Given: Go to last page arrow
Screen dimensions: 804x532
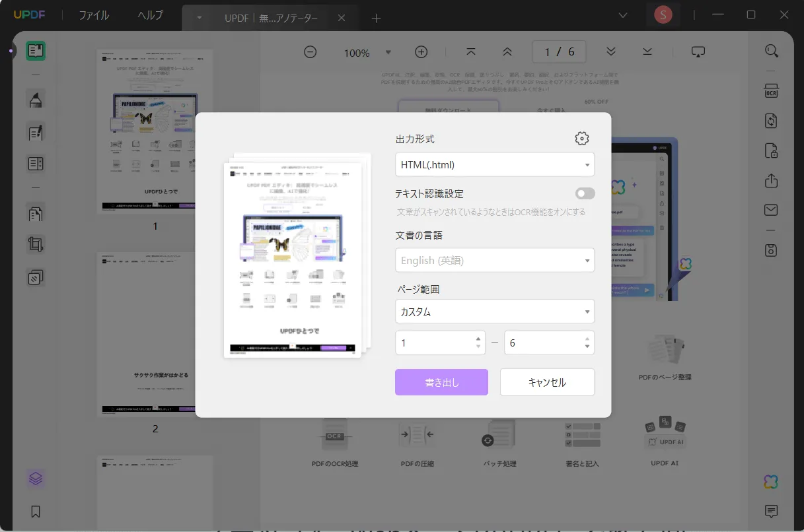Looking at the screenshot, I should pos(647,51).
